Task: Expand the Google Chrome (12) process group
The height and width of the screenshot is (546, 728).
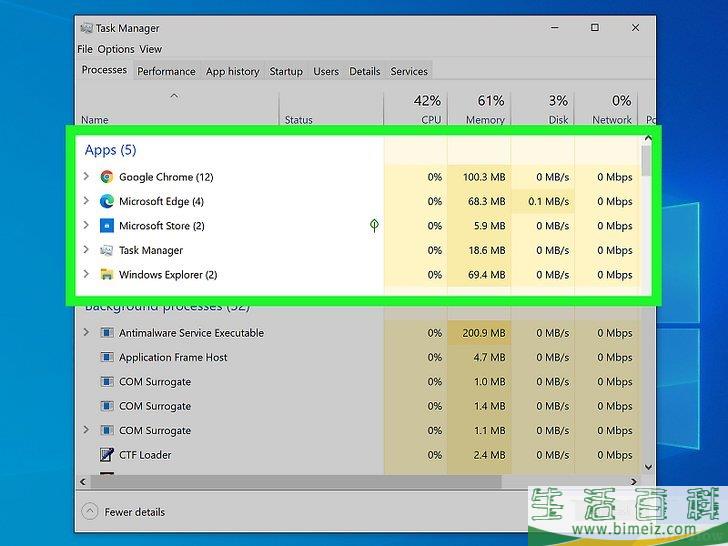Action: click(86, 176)
